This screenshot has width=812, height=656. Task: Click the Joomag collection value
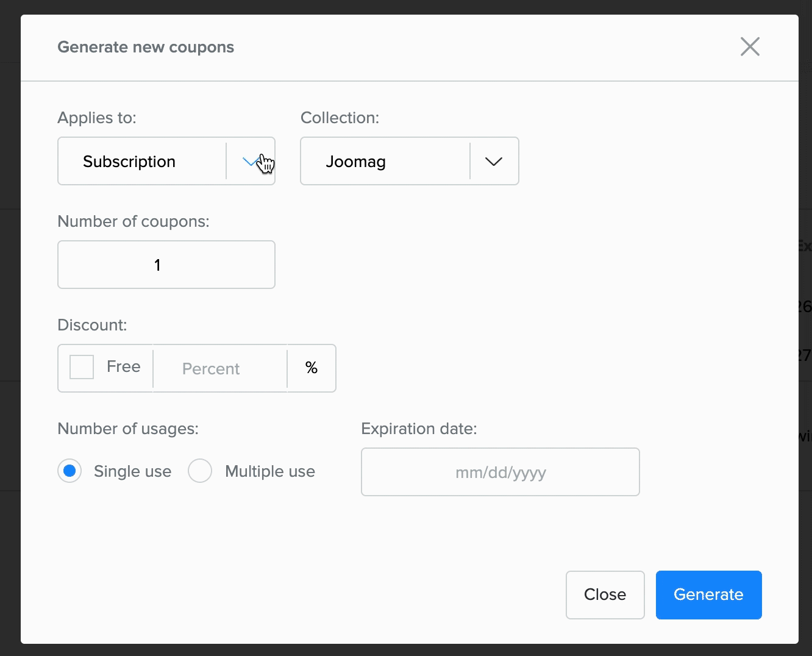(355, 162)
